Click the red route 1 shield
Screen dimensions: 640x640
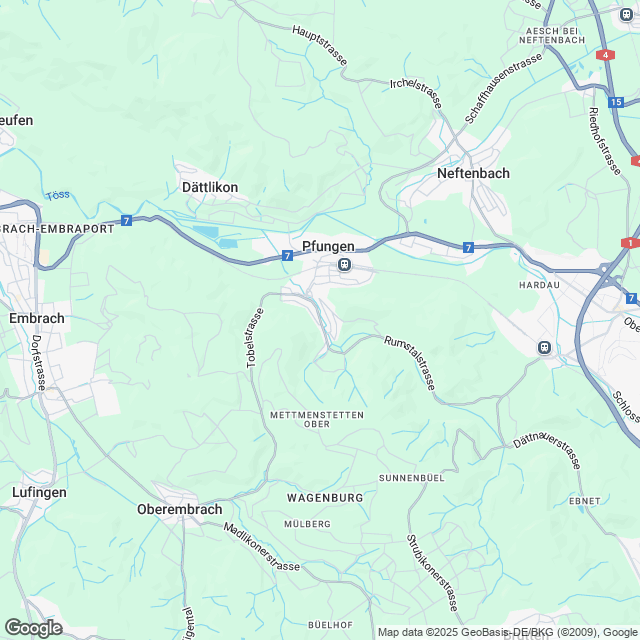[630, 243]
